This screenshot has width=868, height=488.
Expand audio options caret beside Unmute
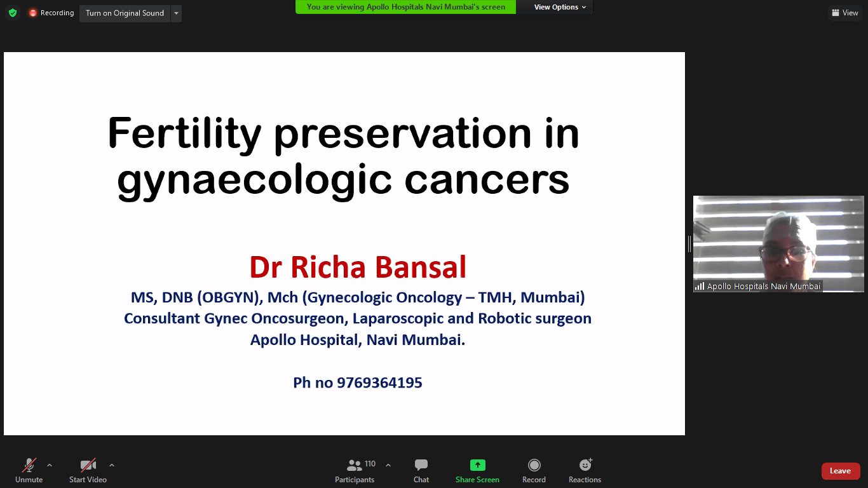(x=50, y=465)
